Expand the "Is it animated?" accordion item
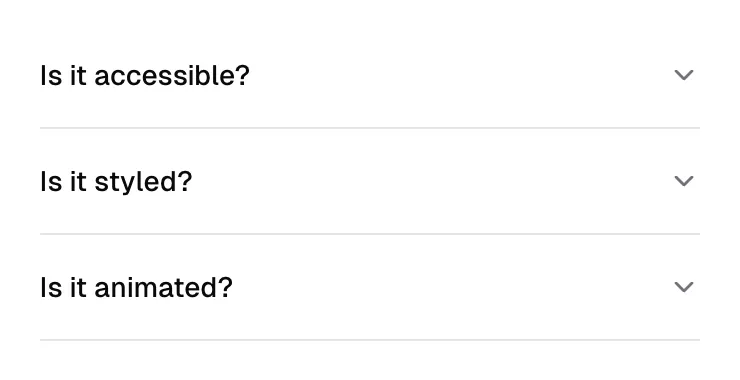Screen dimensions: 740x380 370,287
